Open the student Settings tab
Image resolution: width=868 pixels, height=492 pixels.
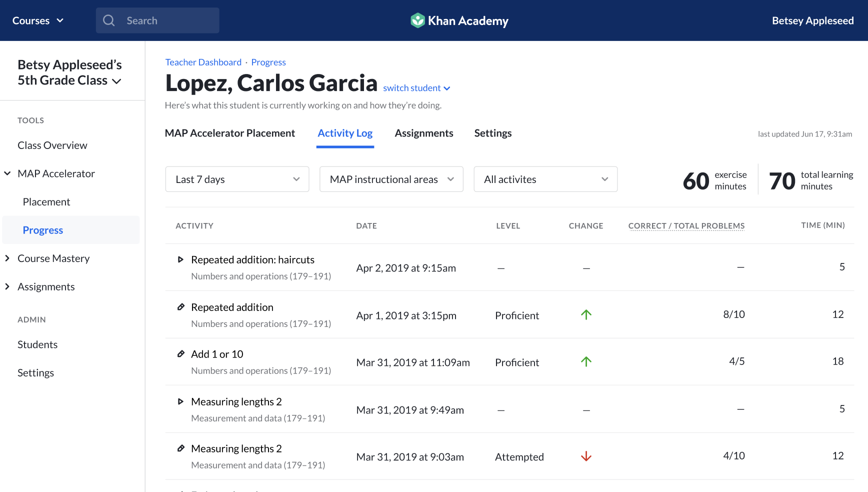[493, 133]
